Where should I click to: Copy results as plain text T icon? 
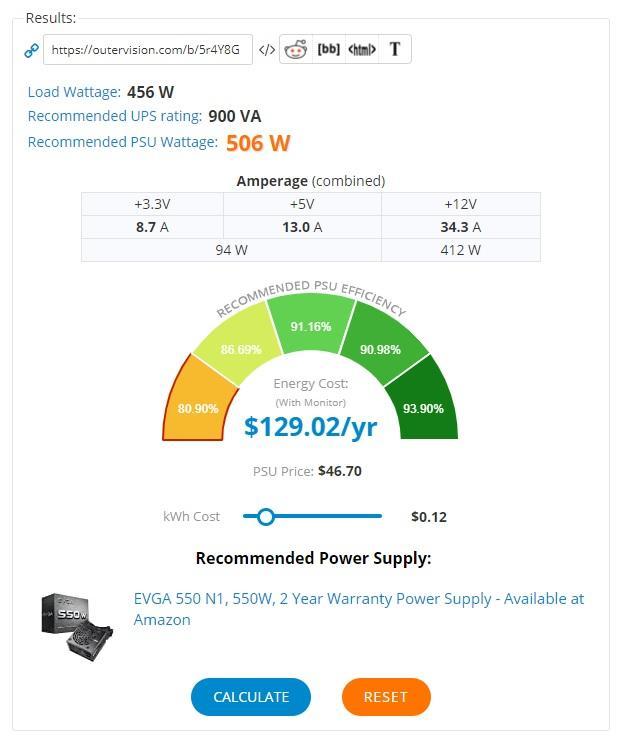click(x=395, y=49)
